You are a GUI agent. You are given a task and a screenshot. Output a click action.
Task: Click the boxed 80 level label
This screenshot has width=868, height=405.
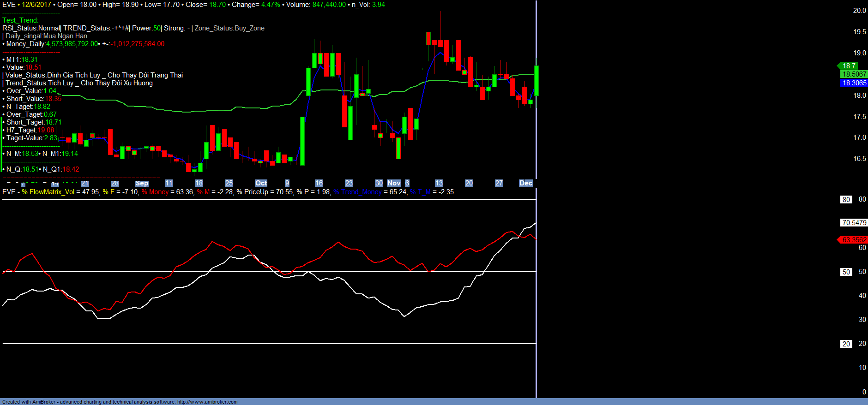(846, 200)
